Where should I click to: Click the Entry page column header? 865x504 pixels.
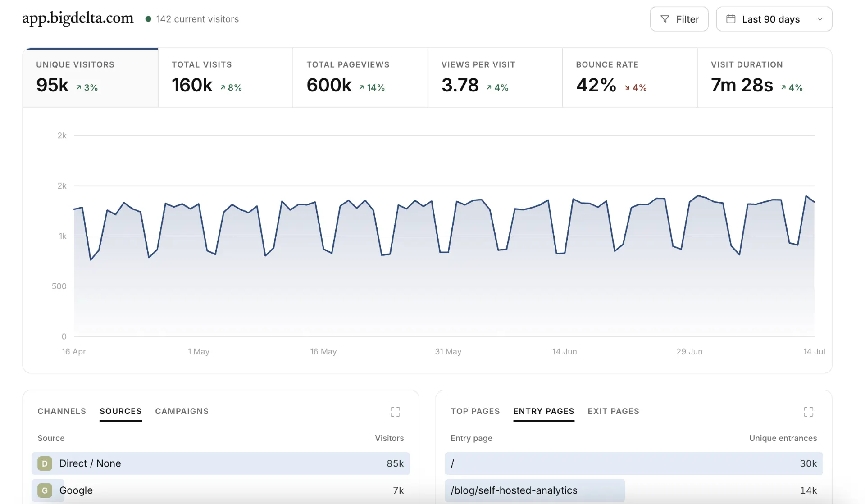click(x=471, y=438)
